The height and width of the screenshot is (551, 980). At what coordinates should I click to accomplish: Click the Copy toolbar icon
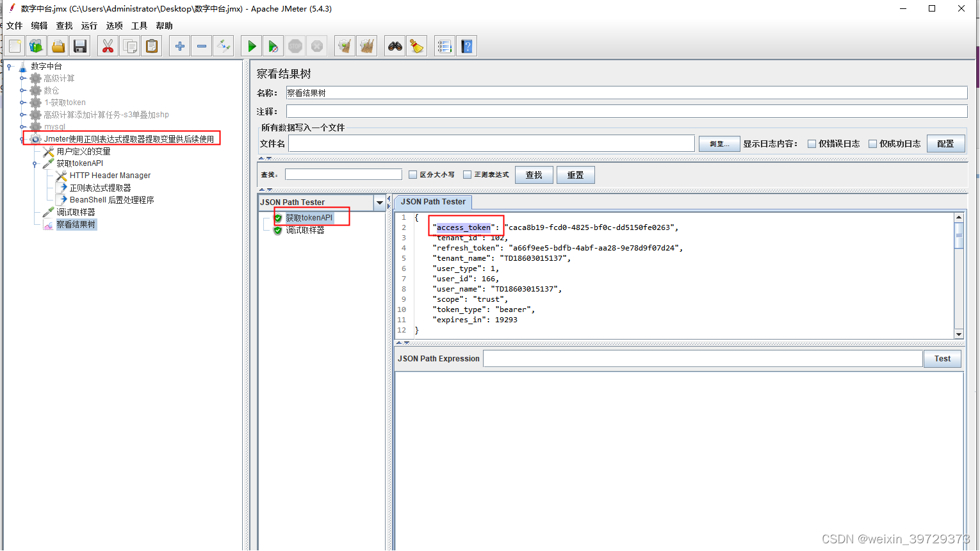pyautogui.click(x=130, y=46)
